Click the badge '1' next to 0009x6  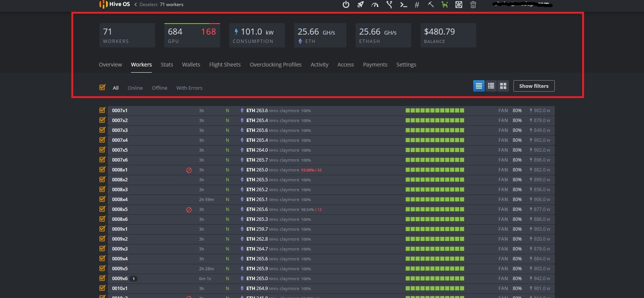click(x=134, y=279)
